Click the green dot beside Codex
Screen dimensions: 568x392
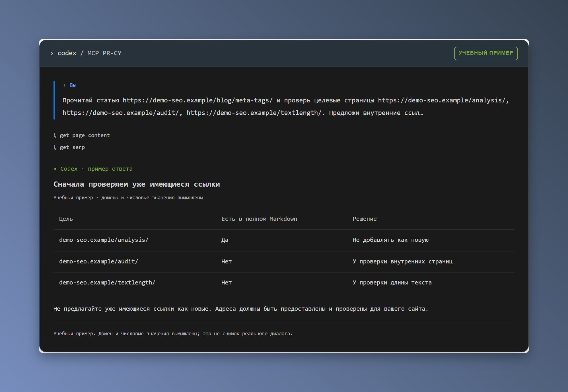click(55, 169)
